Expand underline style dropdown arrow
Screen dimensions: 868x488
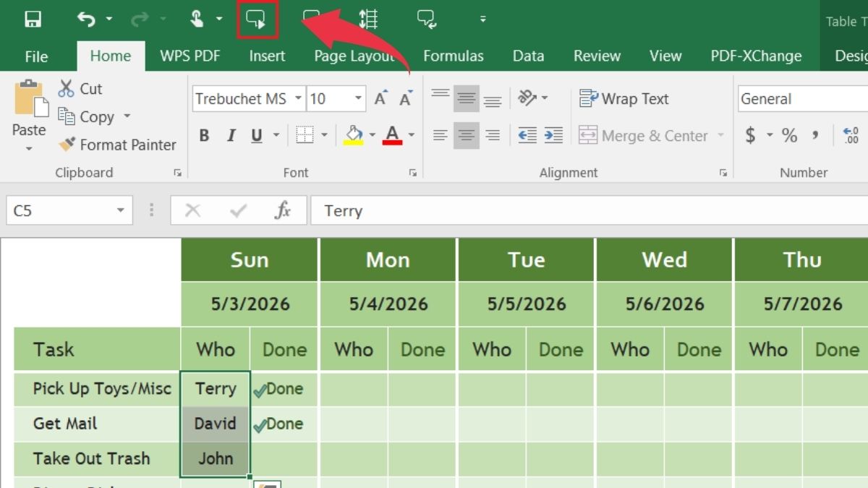276,135
